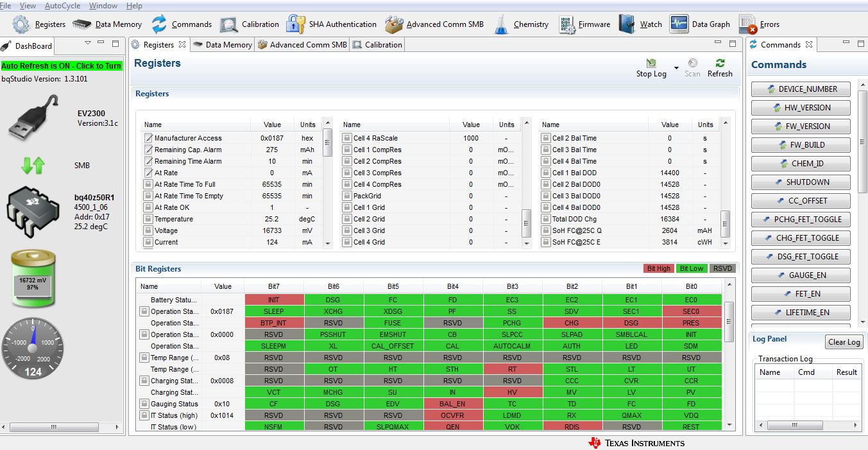Open the Calibration toolbar icon

pos(229,24)
